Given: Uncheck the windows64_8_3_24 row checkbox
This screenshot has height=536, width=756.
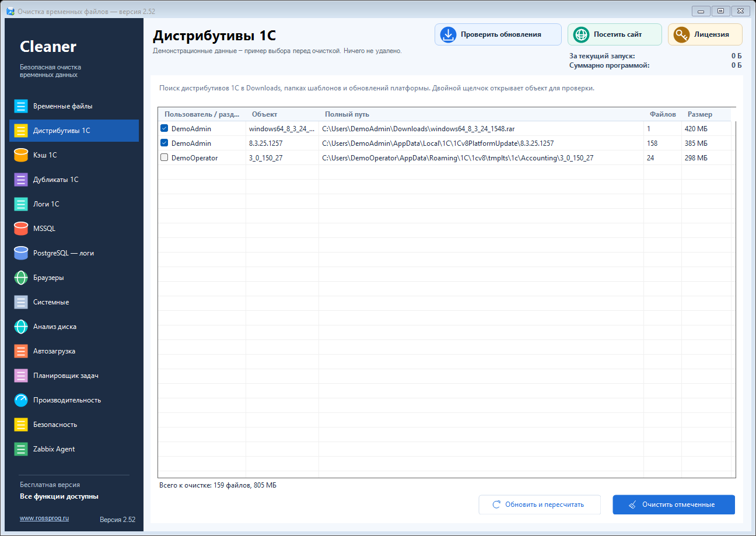Looking at the screenshot, I should [164, 128].
